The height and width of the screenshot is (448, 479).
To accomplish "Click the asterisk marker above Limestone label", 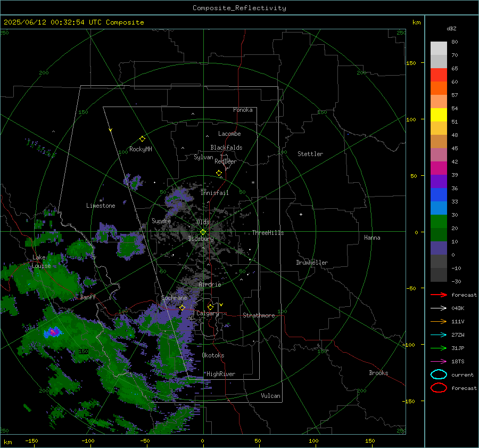I will pos(101,201).
